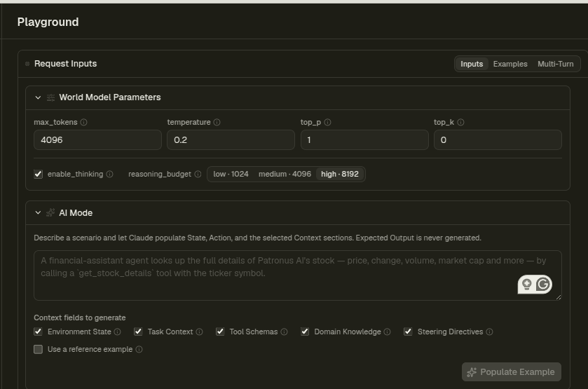
Task: Open the top_p info icon
Action: point(327,122)
